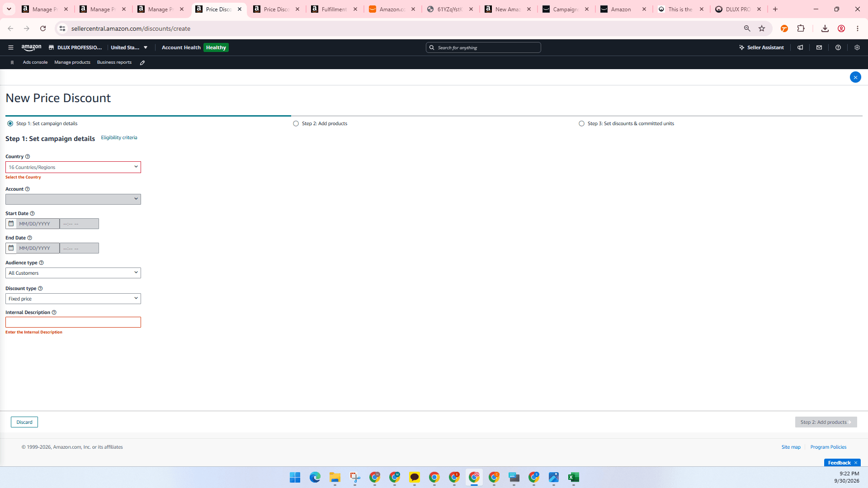Click the help icon next to Country
The width and height of the screenshot is (868, 488).
[x=28, y=157]
